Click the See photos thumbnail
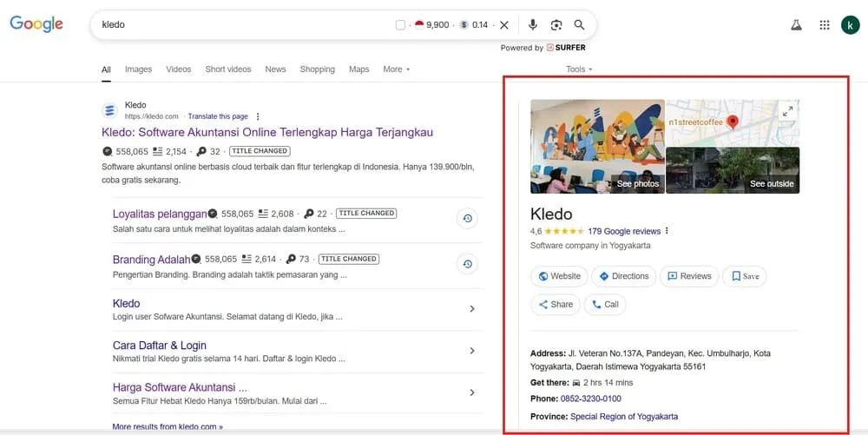868x435 pixels. tap(597, 146)
